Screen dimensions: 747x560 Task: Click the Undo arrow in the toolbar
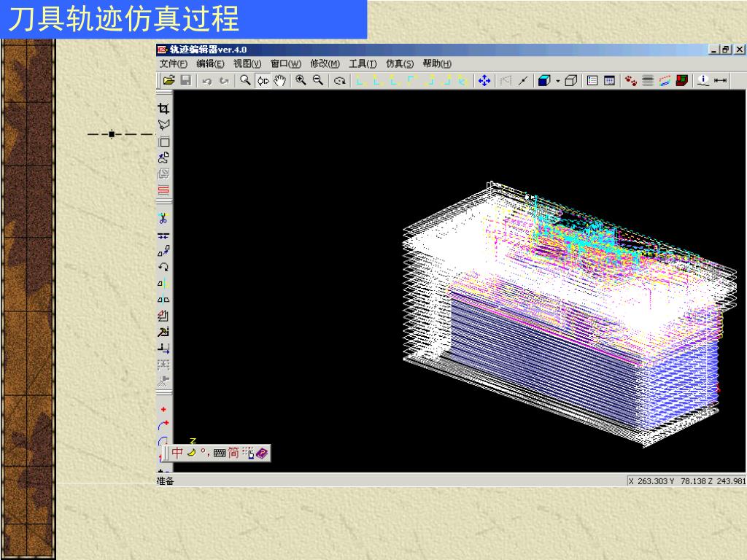(206, 81)
